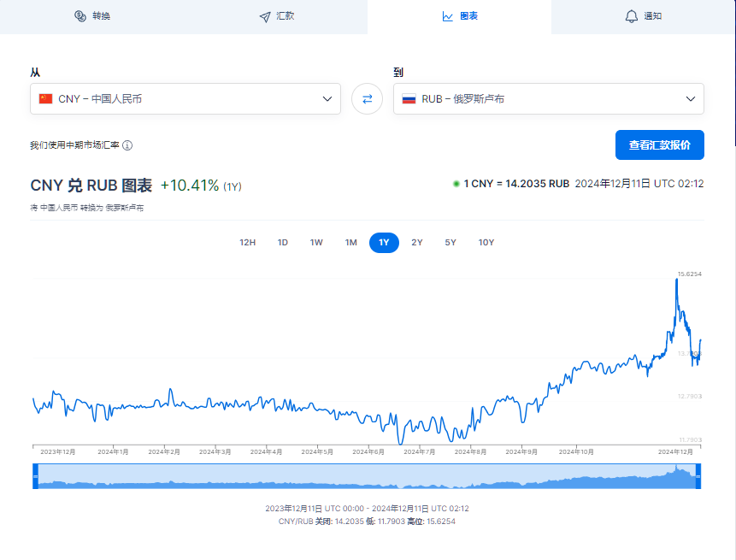Select the 1Y time range
The height and width of the screenshot is (560, 736).
click(384, 243)
